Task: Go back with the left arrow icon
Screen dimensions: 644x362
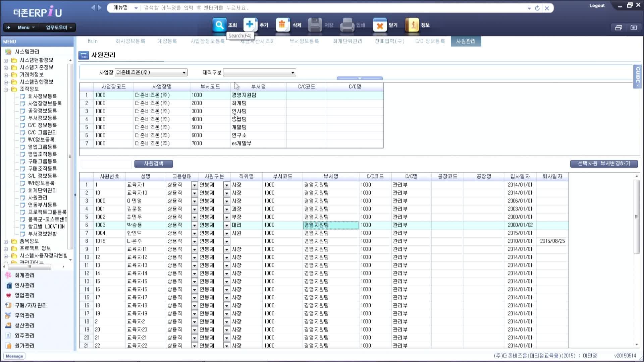Action: point(93,7)
